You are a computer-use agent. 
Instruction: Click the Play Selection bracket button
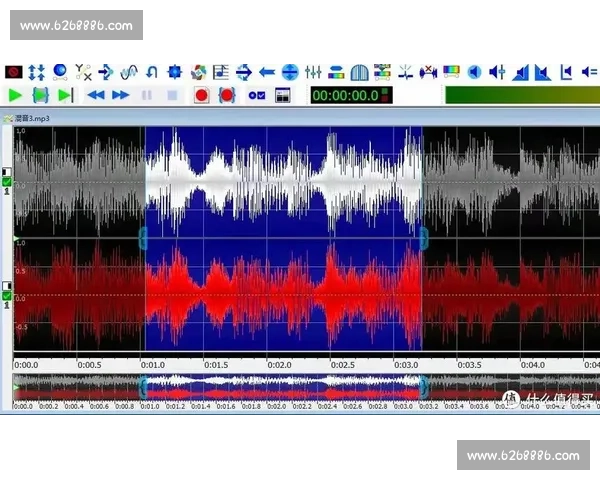(x=41, y=95)
